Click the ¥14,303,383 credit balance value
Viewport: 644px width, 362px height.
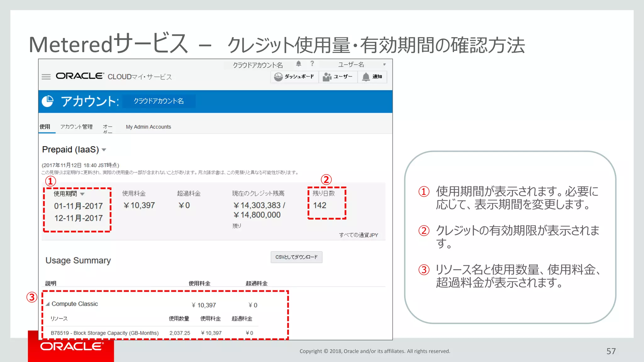[x=257, y=206]
